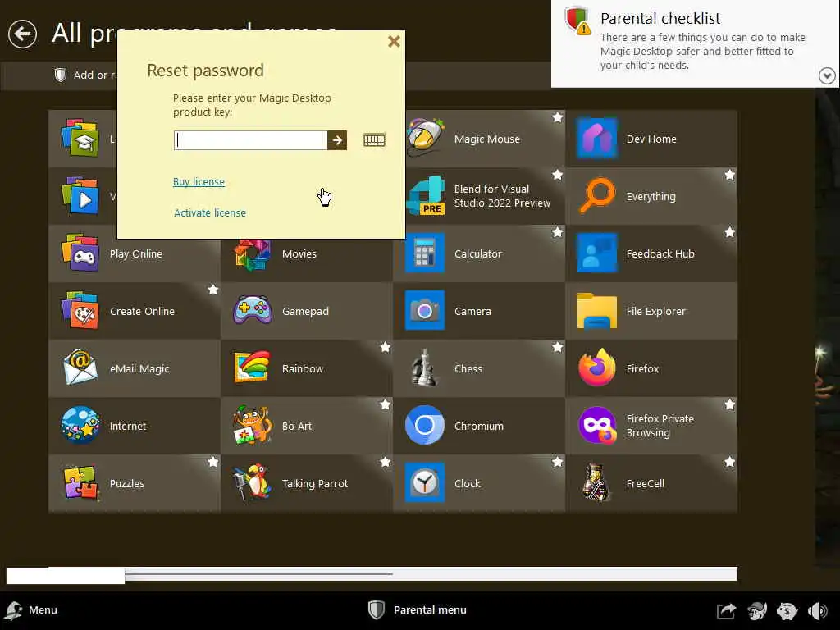Toggle the star on Clock tile
The width and height of the screenshot is (840, 630).
[558, 461]
